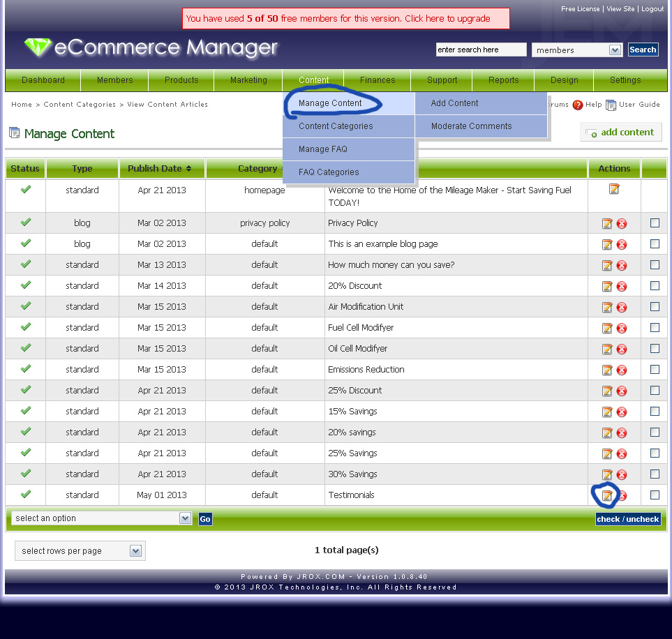Viewport: 672px width, 639px height.
Task: Click the eCommerce Manager diamond logo
Action: coord(38,48)
